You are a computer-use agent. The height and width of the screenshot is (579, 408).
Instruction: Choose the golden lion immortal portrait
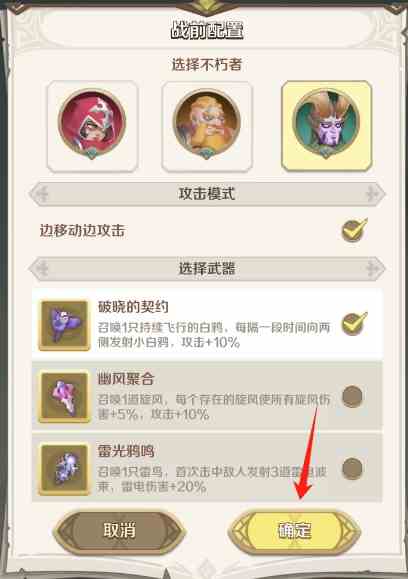coord(207,126)
